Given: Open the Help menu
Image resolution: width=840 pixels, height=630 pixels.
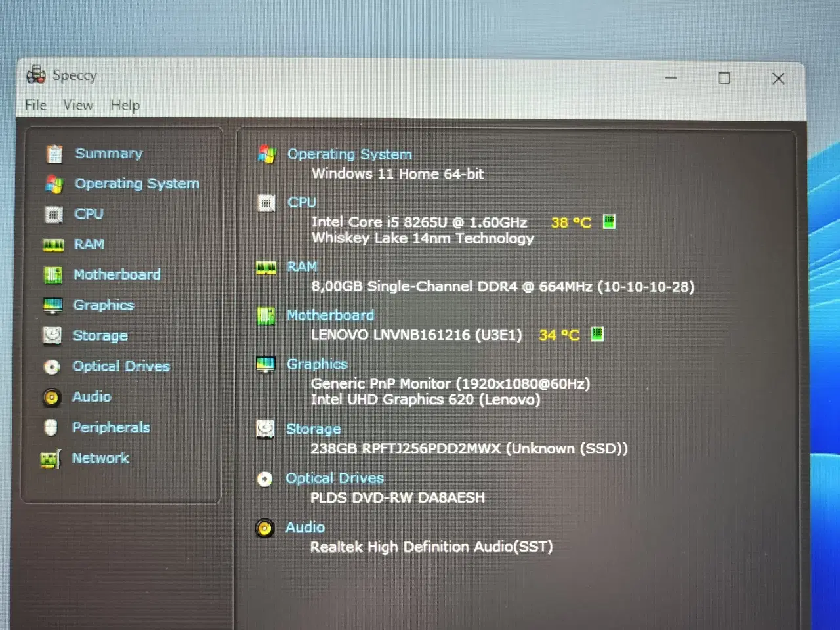Looking at the screenshot, I should click(x=125, y=105).
